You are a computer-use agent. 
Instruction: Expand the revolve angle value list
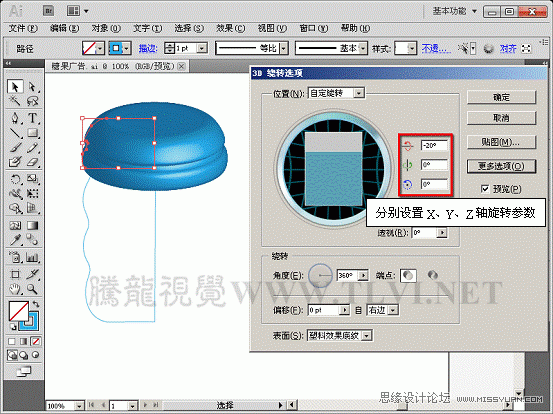point(363,275)
